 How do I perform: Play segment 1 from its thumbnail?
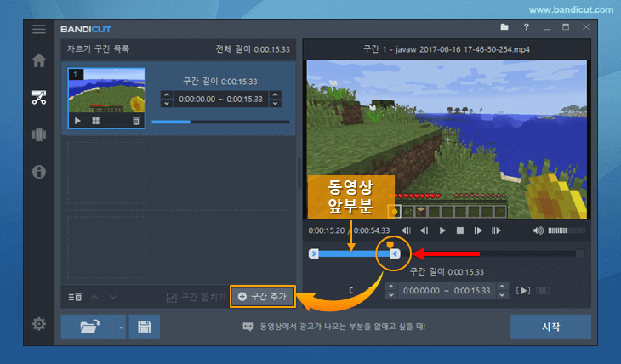point(77,121)
